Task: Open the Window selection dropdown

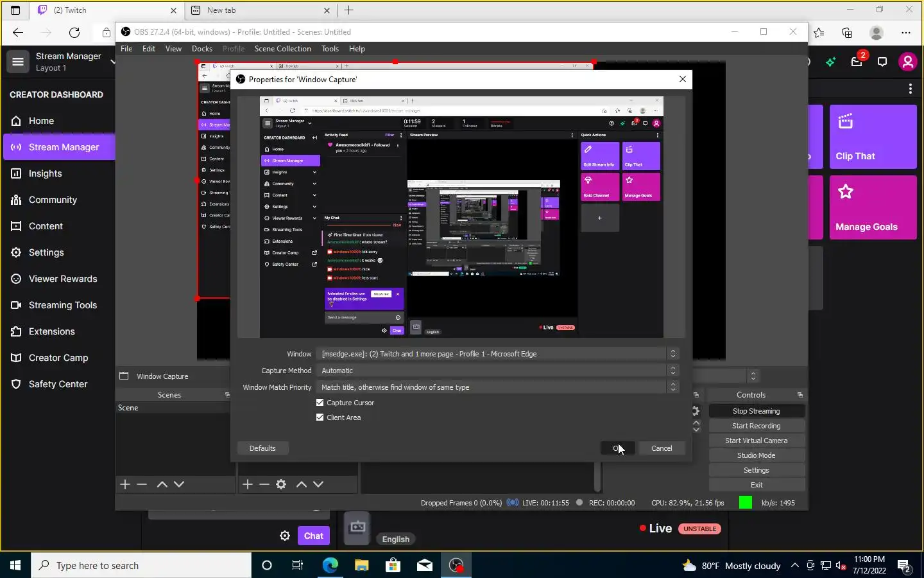Action: tap(498, 354)
